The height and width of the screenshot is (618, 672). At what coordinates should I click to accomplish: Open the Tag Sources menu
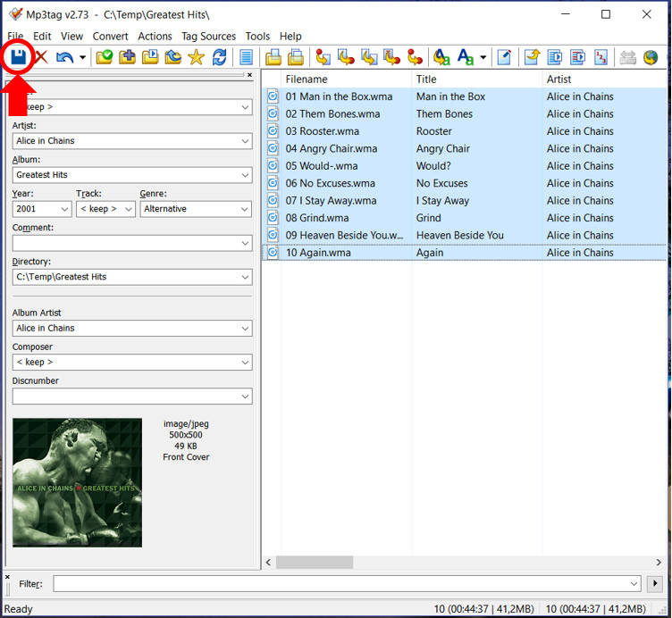[x=208, y=37]
